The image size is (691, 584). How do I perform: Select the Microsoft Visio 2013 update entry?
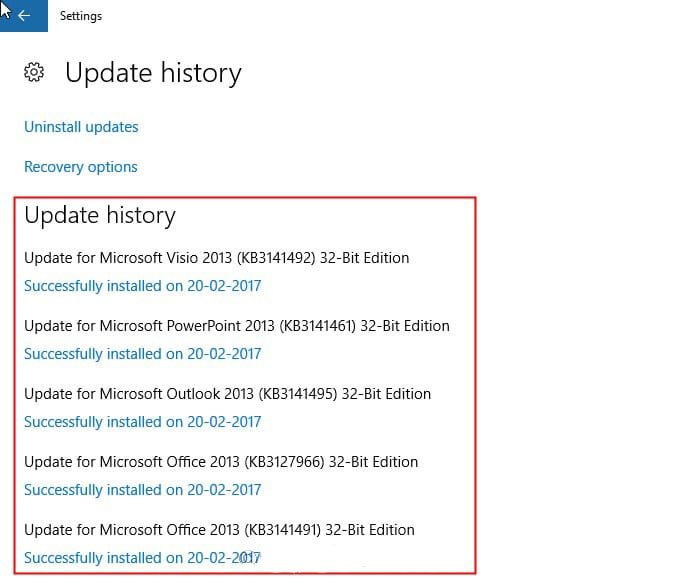click(216, 258)
